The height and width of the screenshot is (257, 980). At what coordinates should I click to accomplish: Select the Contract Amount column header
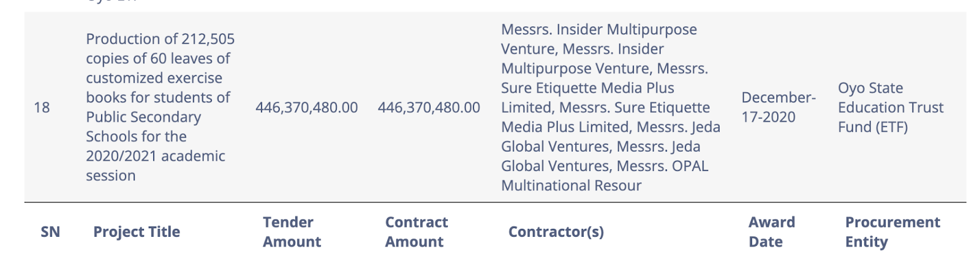tap(417, 232)
